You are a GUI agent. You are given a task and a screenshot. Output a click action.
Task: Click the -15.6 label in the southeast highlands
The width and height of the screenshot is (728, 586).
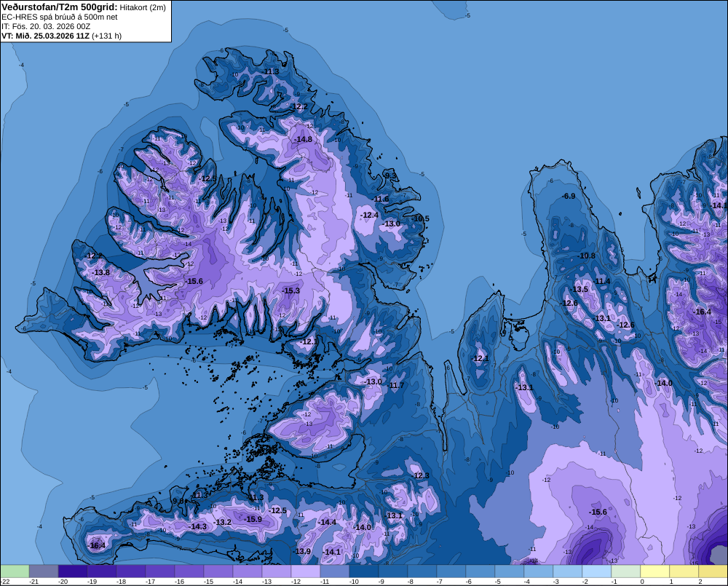click(x=598, y=512)
